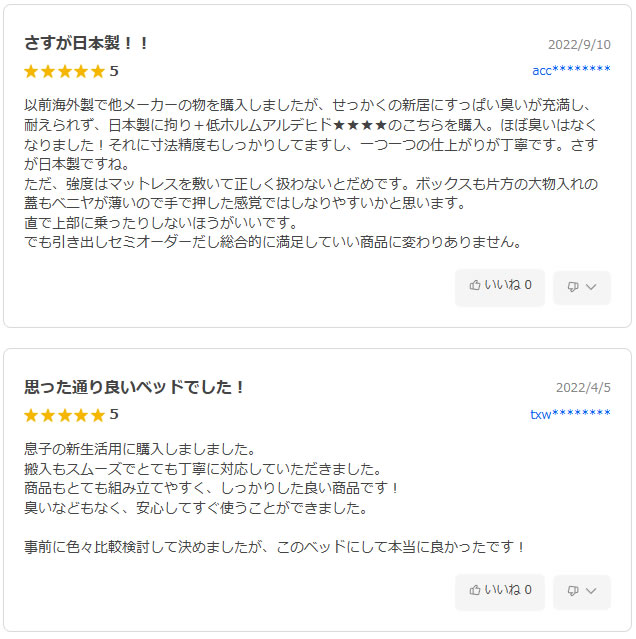Click first star of 思った通り良いベッド review rating
636x639 pixels.
tap(31, 415)
